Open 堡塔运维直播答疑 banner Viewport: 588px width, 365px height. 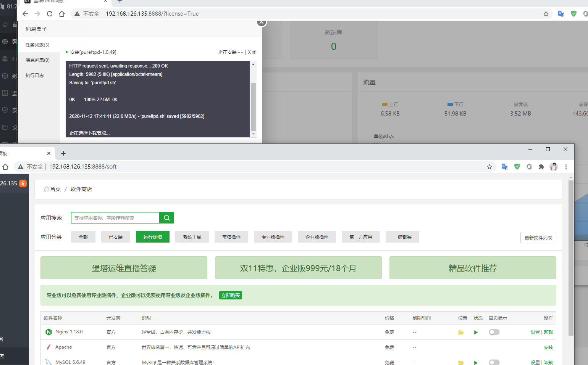[124, 268]
